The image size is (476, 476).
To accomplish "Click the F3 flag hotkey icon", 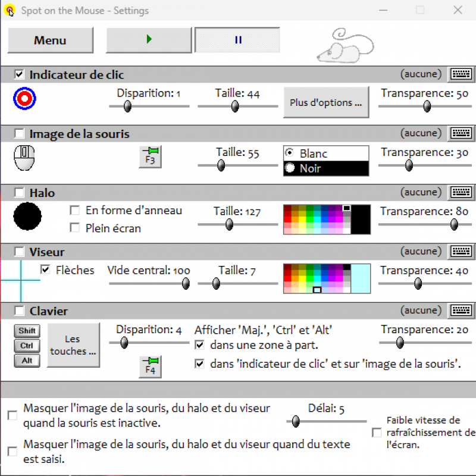I will pyautogui.click(x=150, y=156).
